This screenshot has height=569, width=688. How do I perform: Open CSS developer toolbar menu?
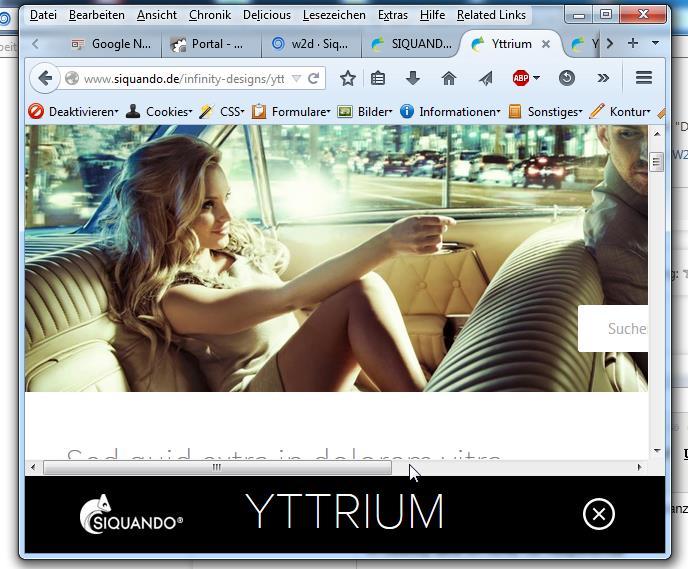pyautogui.click(x=221, y=111)
